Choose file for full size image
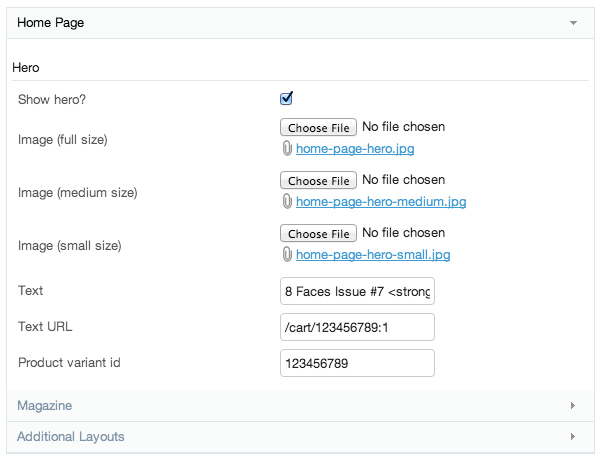 pyautogui.click(x=318, y=128)
